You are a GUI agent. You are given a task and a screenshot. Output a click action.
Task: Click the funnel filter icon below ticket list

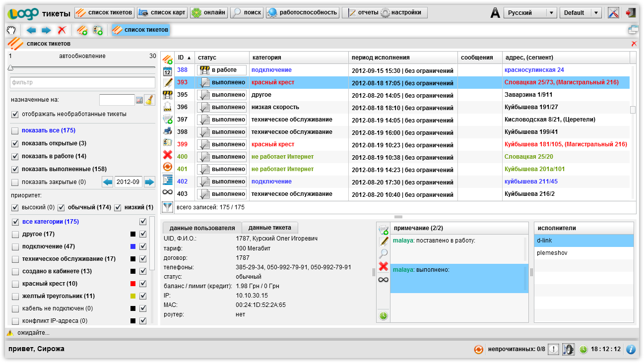(x=168, y=207)
